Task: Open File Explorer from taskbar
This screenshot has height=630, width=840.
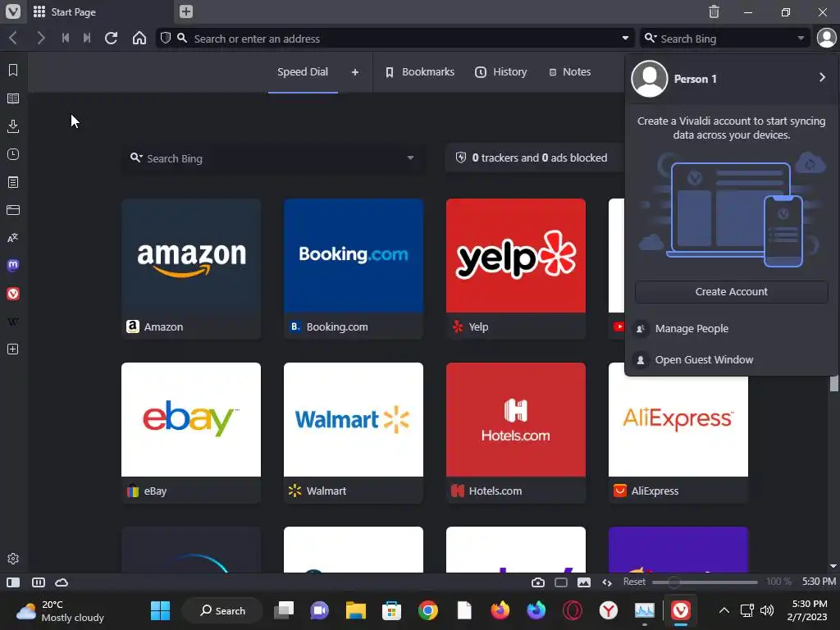Action: click(356, 610)
